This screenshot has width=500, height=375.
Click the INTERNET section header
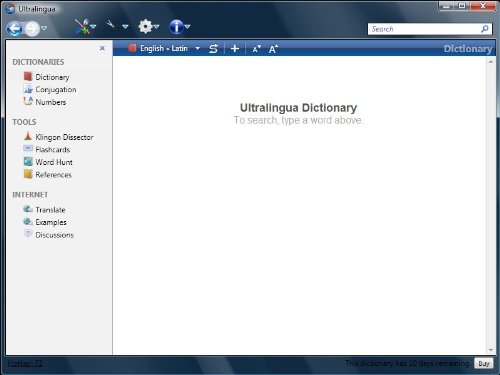coord(30,195)
